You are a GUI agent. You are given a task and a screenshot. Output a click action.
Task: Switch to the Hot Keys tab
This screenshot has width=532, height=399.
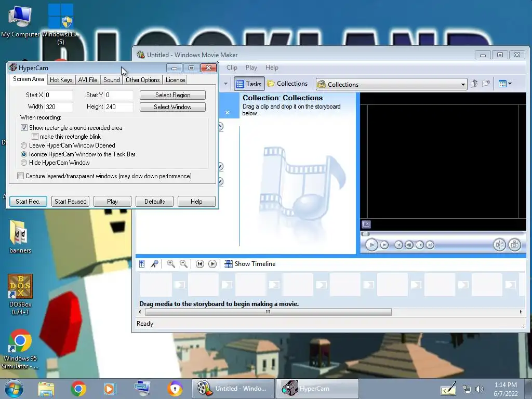pyautogui.click(x=61, y=79)
